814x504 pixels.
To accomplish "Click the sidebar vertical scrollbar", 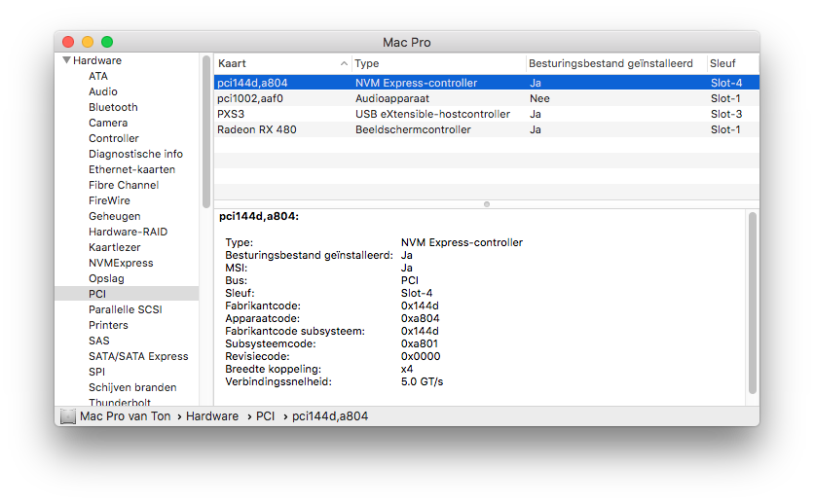I will point(206,131).
